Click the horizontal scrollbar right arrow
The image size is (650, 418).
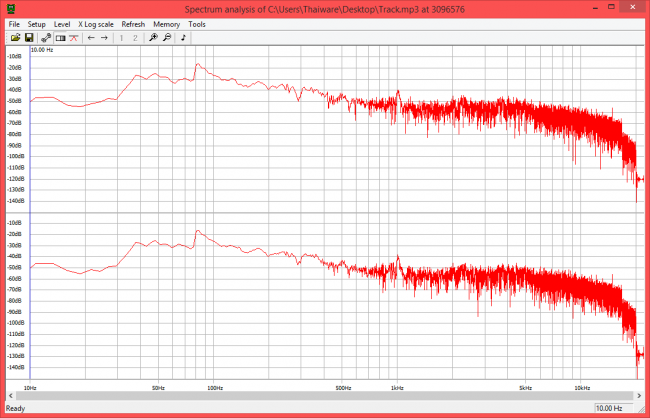click(x=639, y=396)
